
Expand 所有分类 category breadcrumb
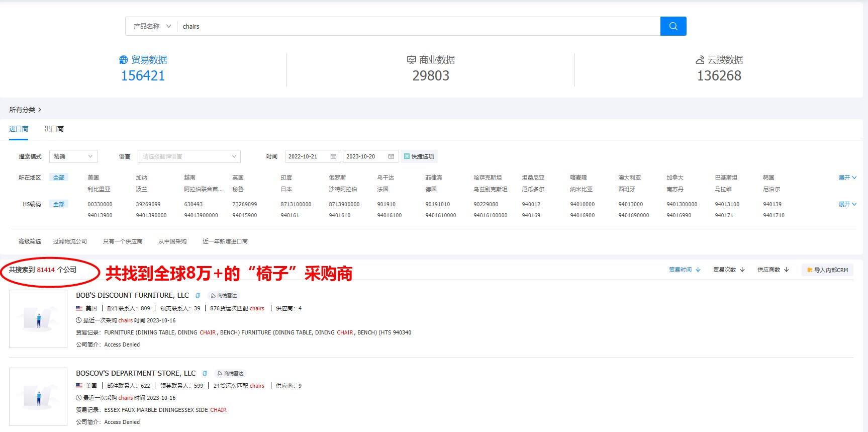point(25,110)
